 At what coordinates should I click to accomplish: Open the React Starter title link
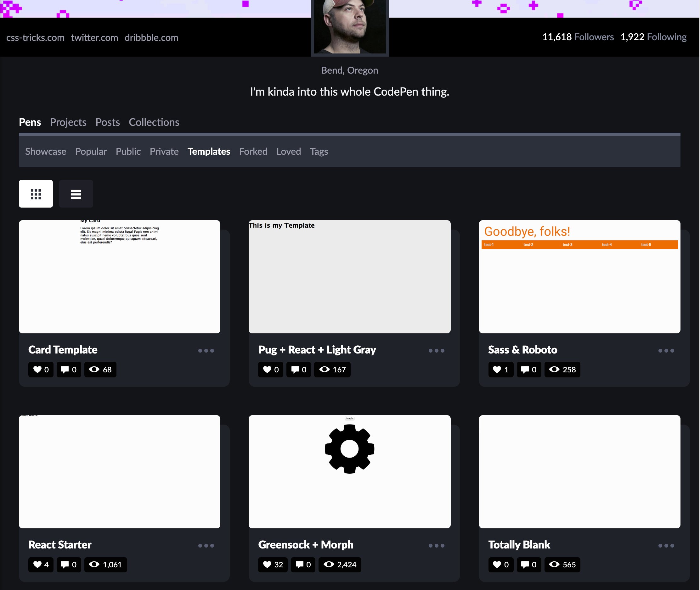point(59,544)
